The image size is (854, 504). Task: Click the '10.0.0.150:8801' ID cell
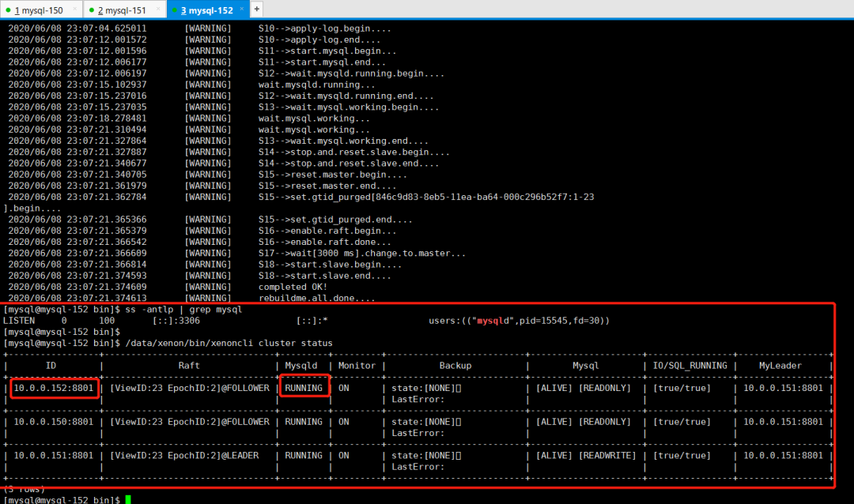coord(54,422)
